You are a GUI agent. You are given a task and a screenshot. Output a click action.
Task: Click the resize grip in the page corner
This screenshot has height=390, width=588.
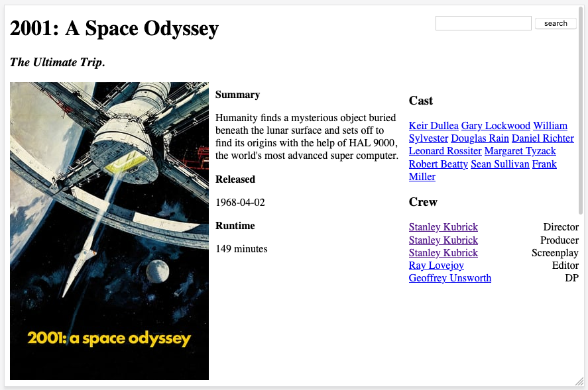click(x=579, y=381)
